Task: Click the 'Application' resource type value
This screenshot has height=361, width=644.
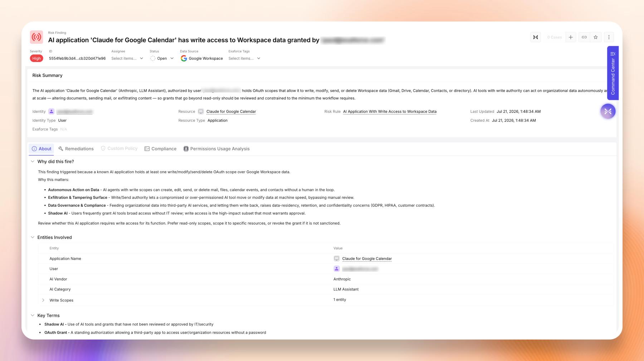Action: click(x=218, y=120)
